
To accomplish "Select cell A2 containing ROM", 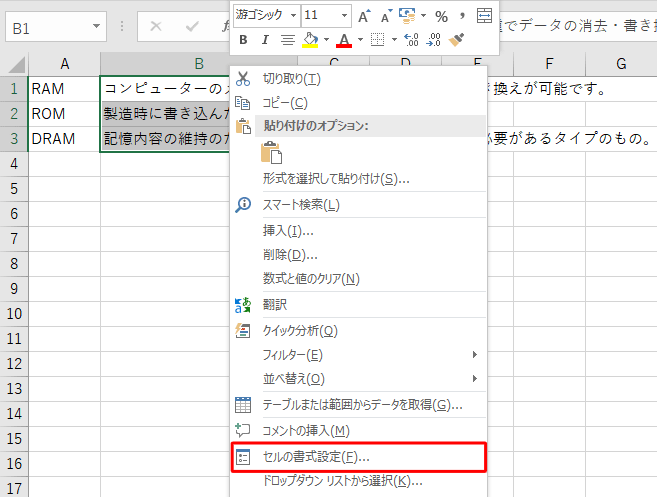I will point(64,114).
